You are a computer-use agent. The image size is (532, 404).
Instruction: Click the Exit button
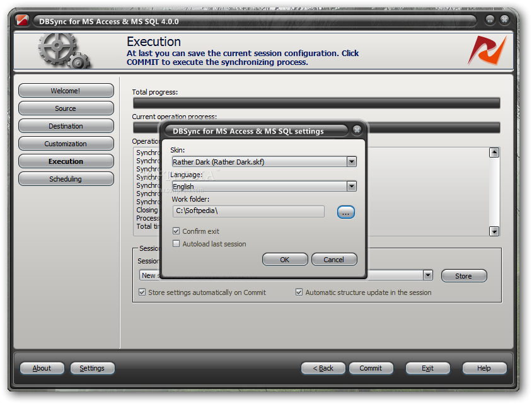click(428, 368)
